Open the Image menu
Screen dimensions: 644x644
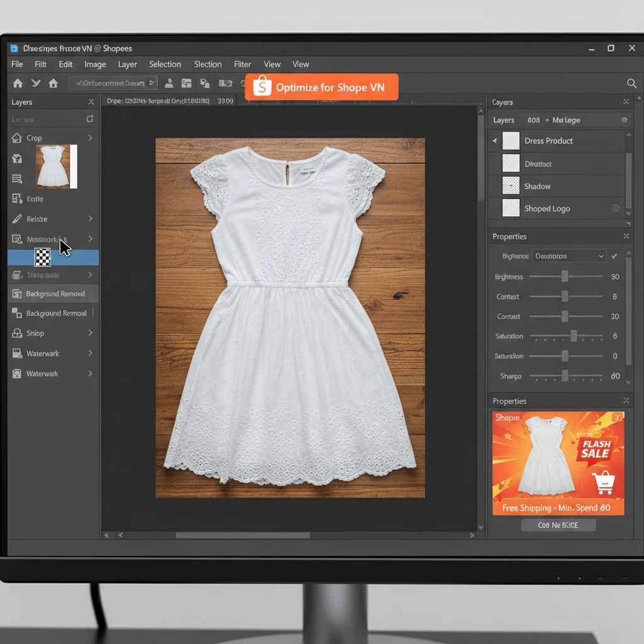[95, 64]
